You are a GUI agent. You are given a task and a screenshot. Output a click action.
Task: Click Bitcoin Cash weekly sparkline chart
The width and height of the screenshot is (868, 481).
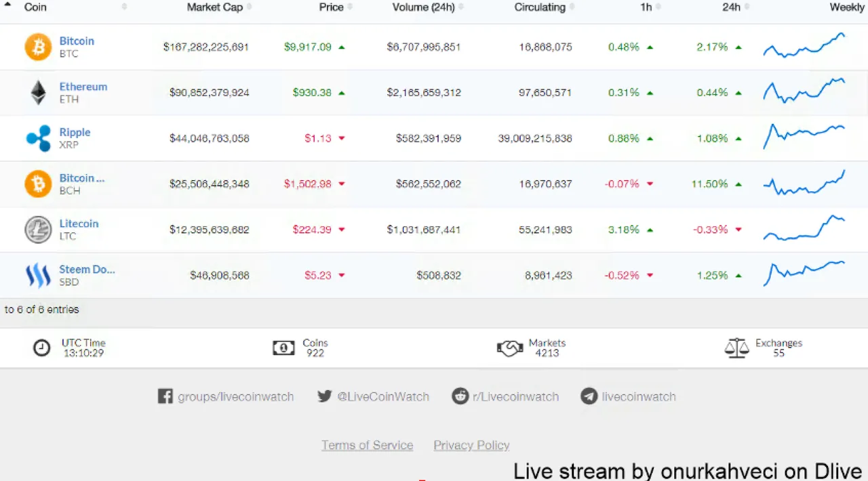[x=804, y=182]
